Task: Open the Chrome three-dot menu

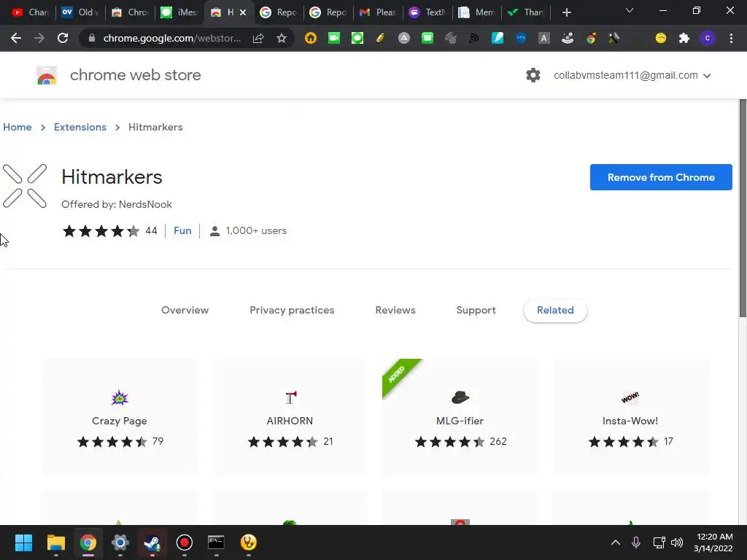Action: coord(731,38)
